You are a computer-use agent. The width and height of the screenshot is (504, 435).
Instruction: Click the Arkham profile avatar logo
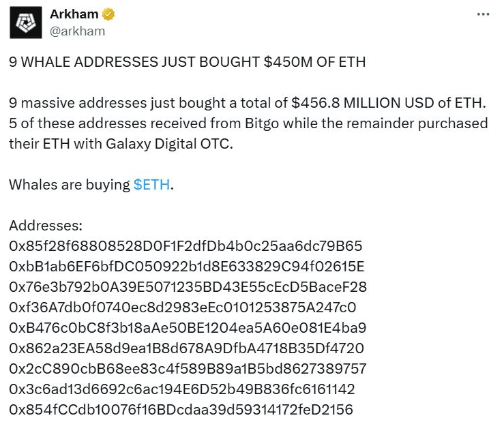coord(25,23)
